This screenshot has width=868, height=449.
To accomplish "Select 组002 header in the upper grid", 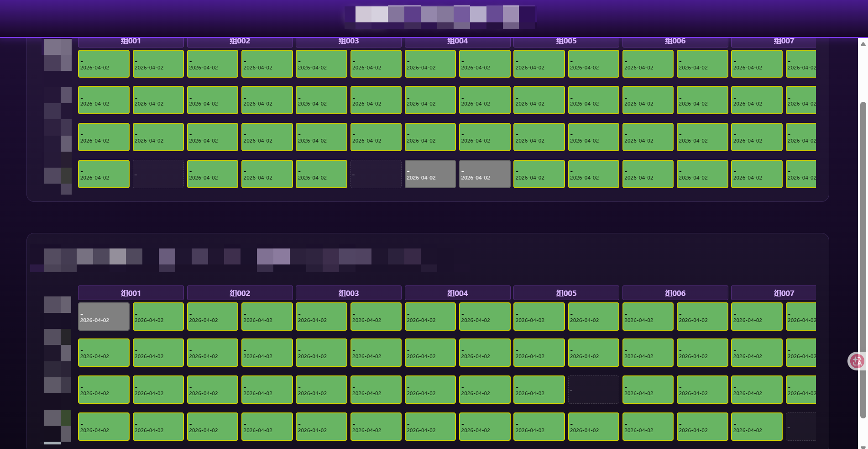I will point(240,42).
